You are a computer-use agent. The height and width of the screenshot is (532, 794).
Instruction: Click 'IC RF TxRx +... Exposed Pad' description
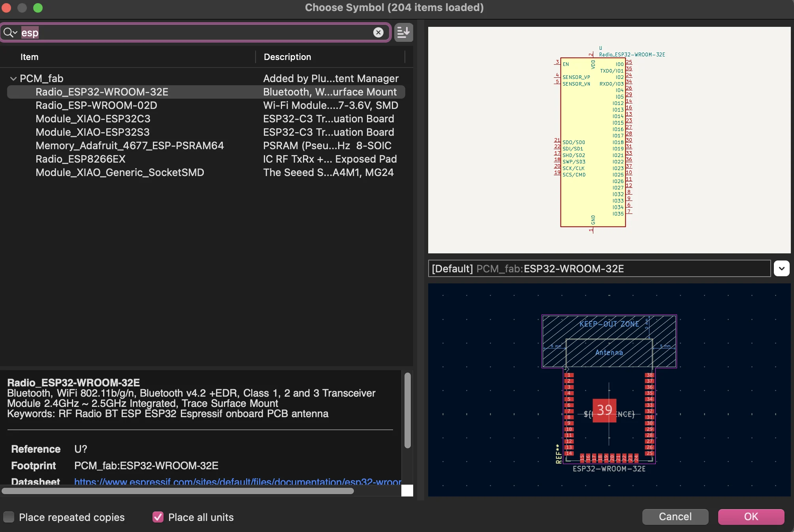pyautogui.click(x=330, y=159)
